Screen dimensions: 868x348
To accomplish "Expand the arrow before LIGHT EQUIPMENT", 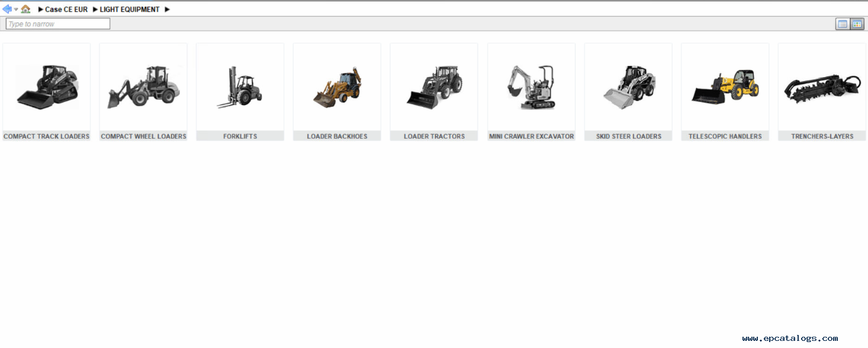I will (95, 9).
